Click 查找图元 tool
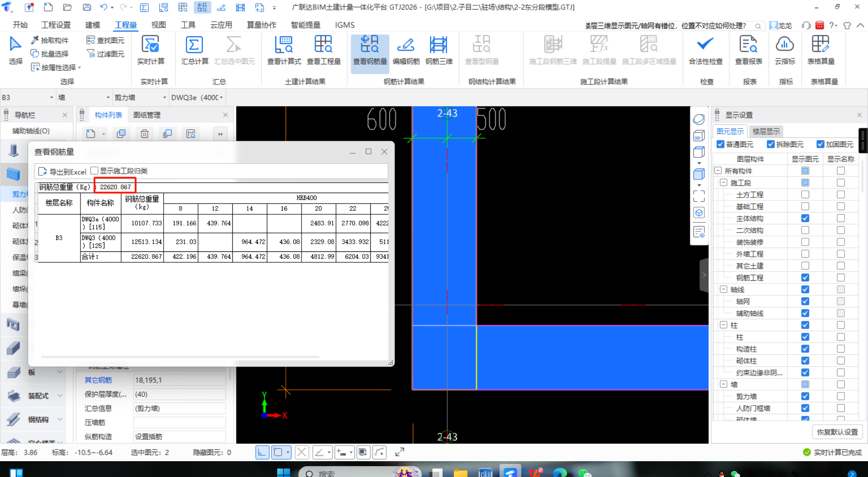868x477 pixels. click(x=105, y=40)
